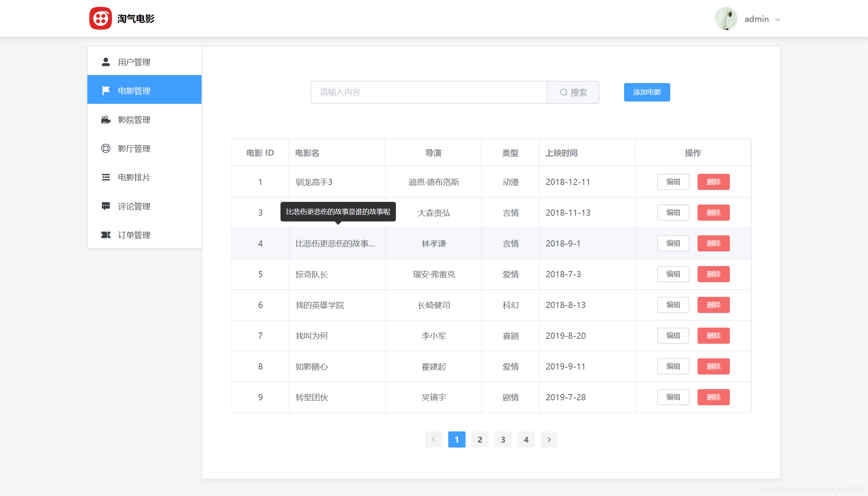This screenshot has width=868, height=496.
Task: Jump to page 3 in pagination
Action: 503,439
